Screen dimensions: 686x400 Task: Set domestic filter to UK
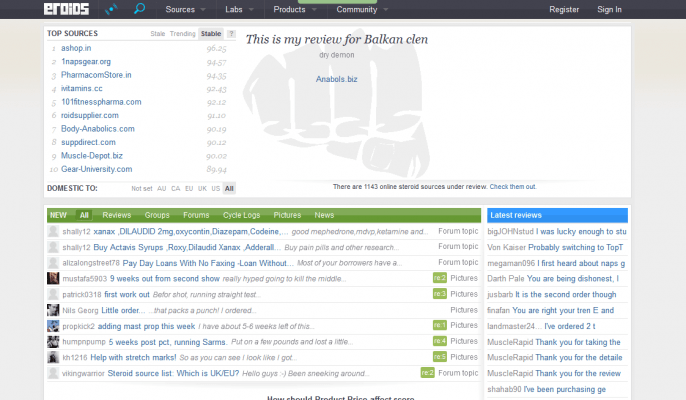pos(202,189)
